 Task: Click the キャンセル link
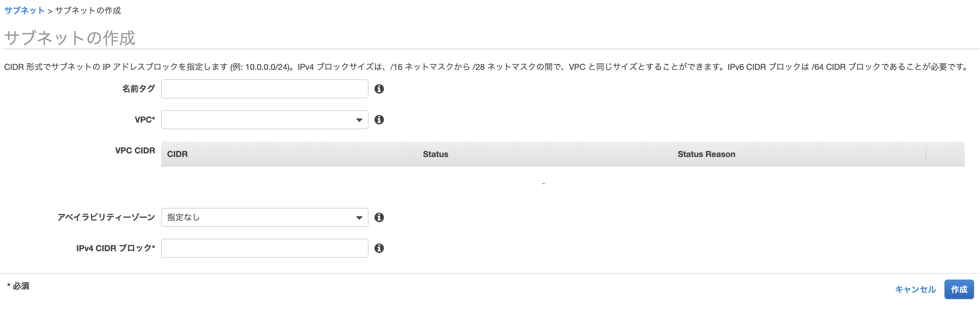915,289
